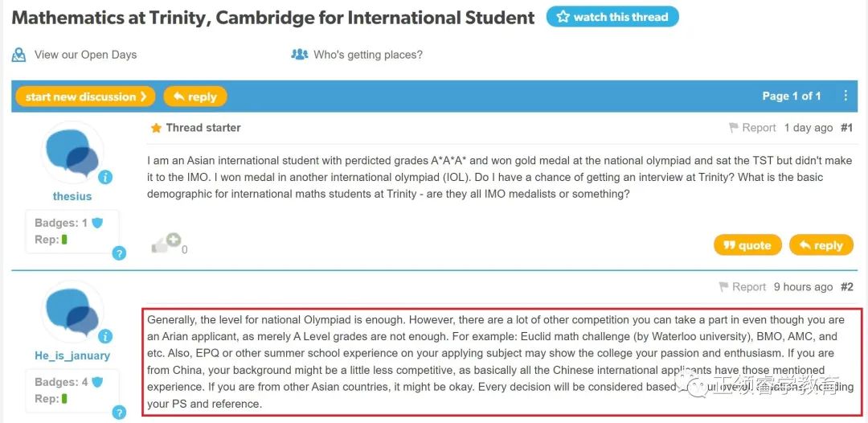Click the Who's getting places people icon
Screen dimensions: 868x423
[x=300, y=54]
